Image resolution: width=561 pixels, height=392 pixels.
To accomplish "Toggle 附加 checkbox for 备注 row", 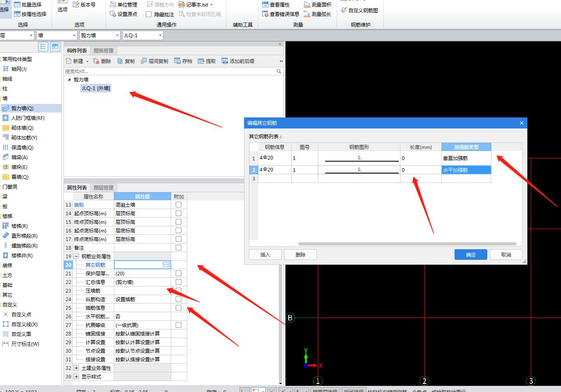I will pyautogui.click(x=179, y=248).
